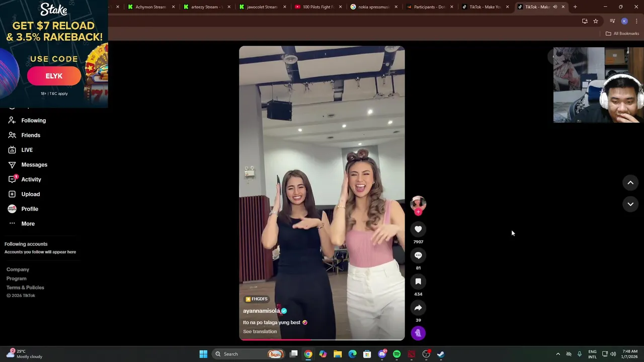Open Dota 2 from the taskbar
This screenshot has width=644, height=362.
pos(411,354)
